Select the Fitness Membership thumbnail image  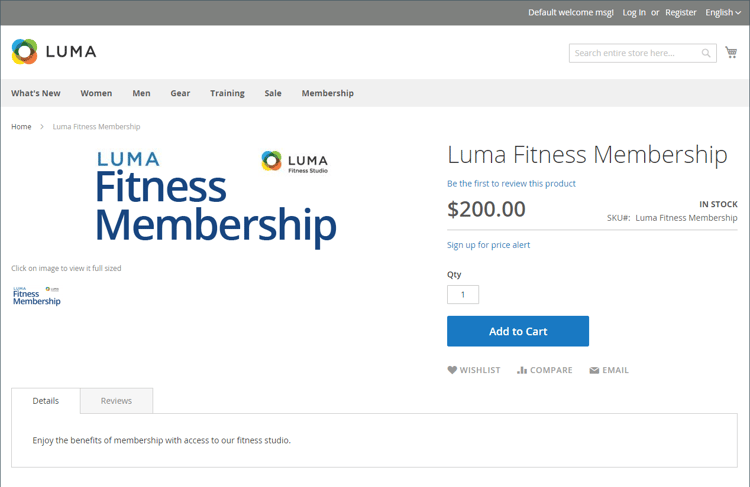pyautogui.click(x=37, y=296)
